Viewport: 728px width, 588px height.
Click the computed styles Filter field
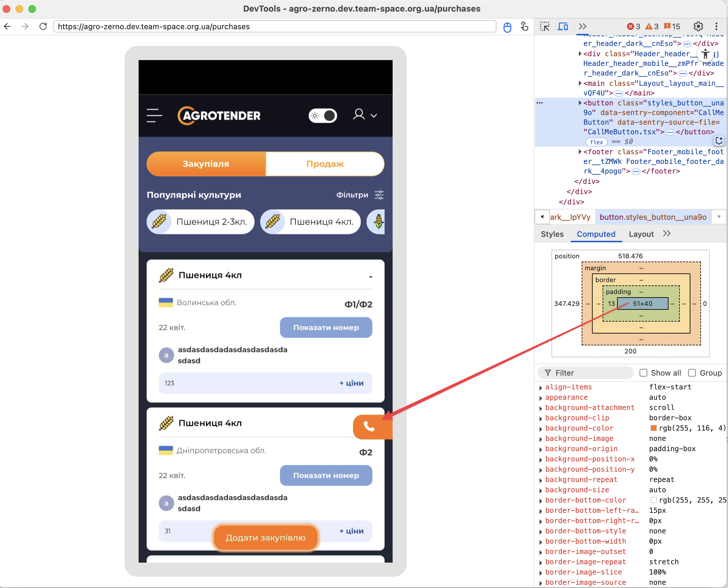[586, 373]
